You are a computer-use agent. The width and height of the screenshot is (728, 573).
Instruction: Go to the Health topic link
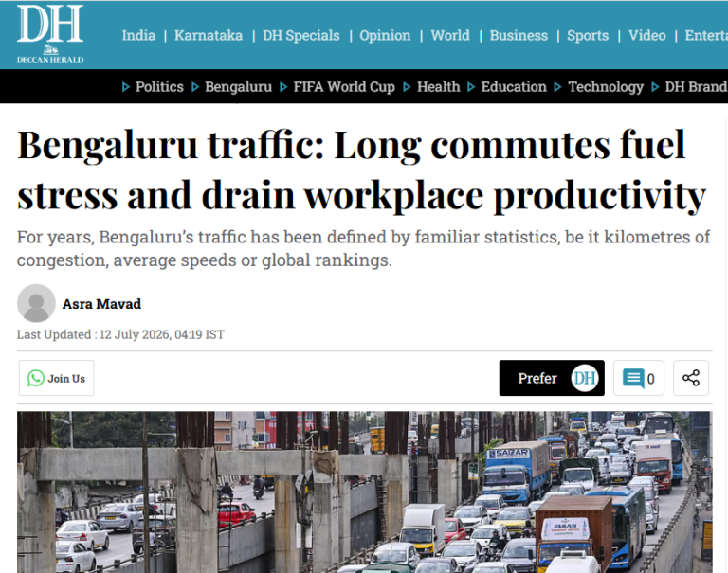click(438, 87)
